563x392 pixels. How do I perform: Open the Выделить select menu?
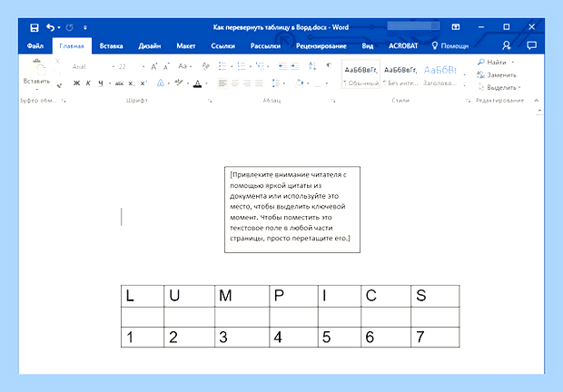499,87
